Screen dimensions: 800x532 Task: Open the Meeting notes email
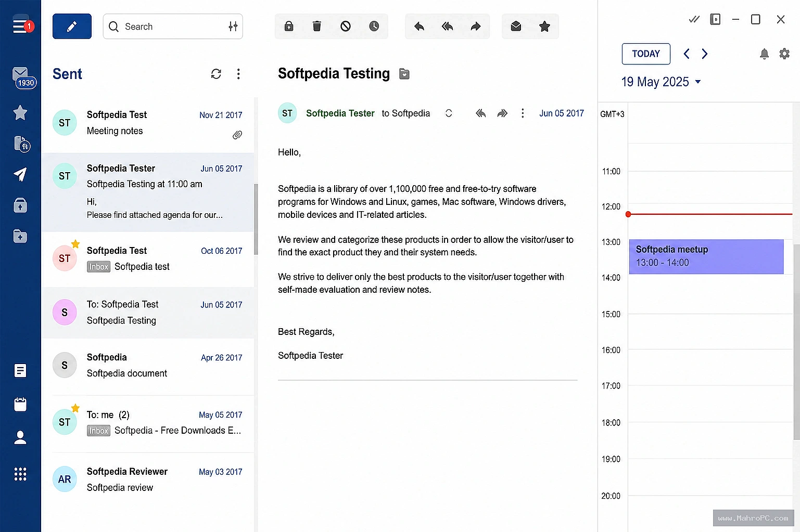pos(148,125)
